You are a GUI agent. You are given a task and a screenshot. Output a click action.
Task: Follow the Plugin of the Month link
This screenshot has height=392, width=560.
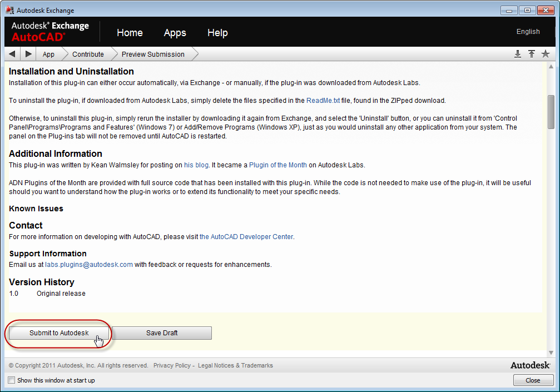277,165
